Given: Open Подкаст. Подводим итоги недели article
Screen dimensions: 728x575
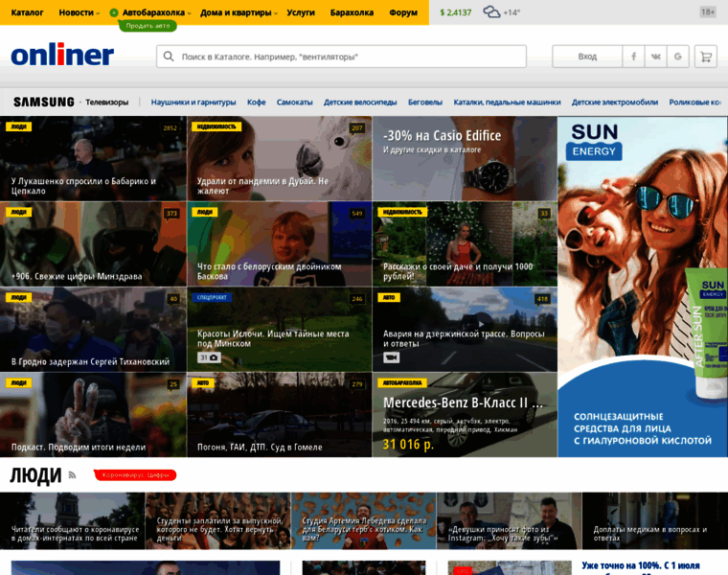Looking at the screenshot, I should tap(93, 415).
